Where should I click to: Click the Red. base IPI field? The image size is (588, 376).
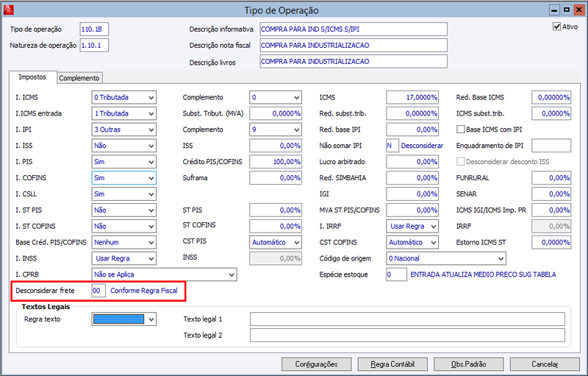pyautogui.click(x=412, y=130)
